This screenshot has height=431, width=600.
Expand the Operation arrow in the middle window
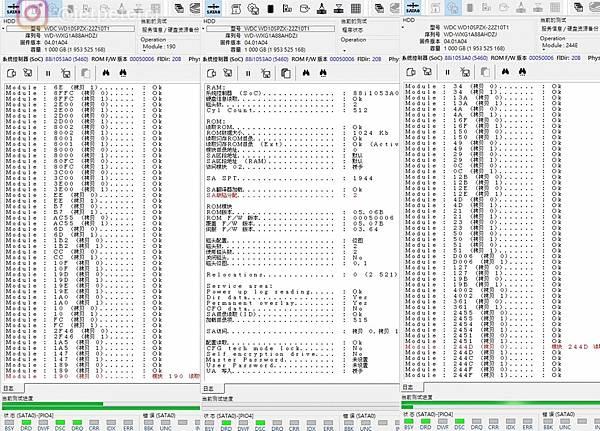tap(344, 50)
